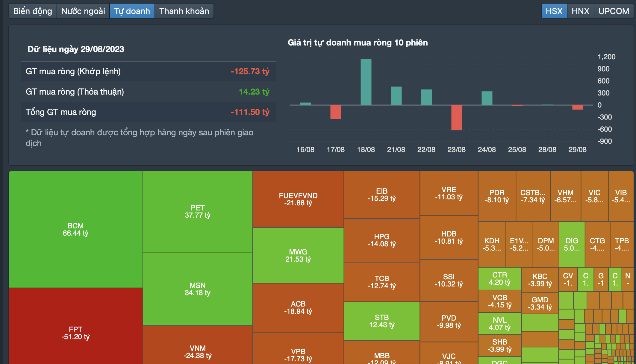636x364 pixels.
Task: Select the VPB -17.73 tỷ tile
Action: click(x=298, y=348)
